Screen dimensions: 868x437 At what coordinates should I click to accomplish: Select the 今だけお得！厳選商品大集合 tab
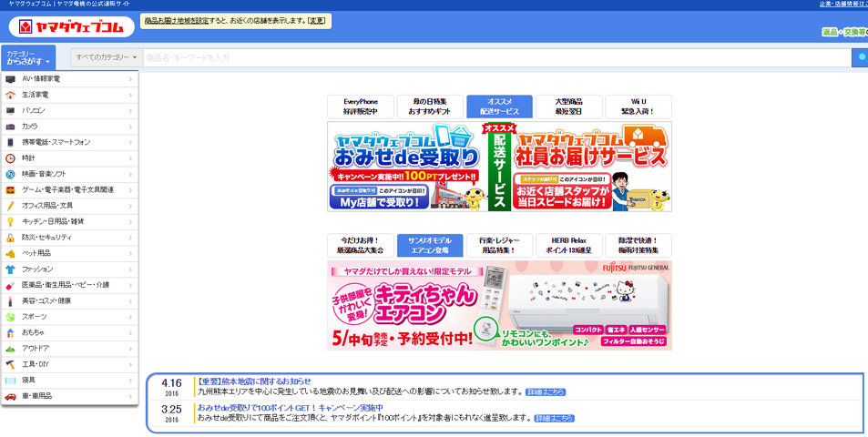tap(361, 245)
